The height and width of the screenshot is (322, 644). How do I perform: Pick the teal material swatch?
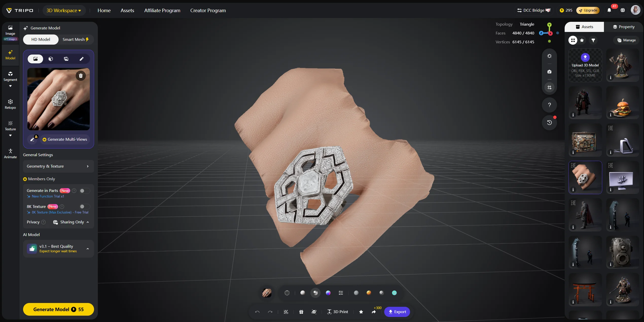click(x=394, y=293)
